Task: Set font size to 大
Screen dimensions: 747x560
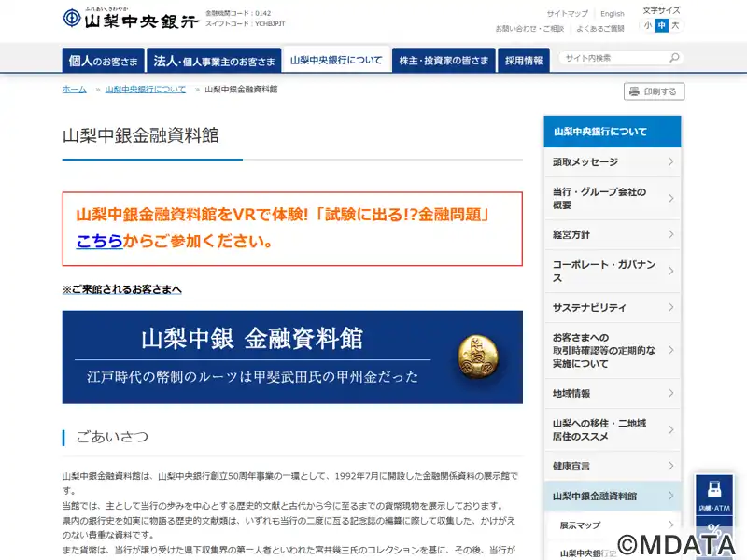Action: click(x=675, y=26)
